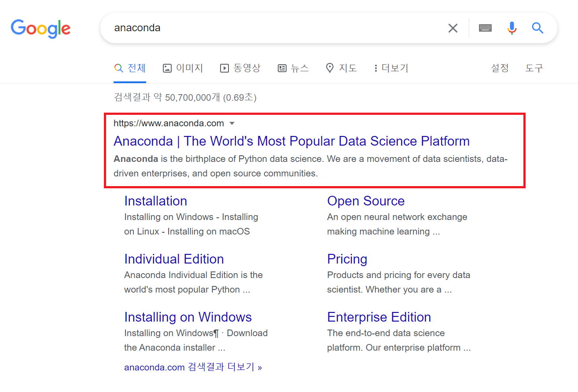Open Anaconda World's Most Popular Data Science Platform result
The height and width of the screenshot is (392, 578).
pos(291,141)
